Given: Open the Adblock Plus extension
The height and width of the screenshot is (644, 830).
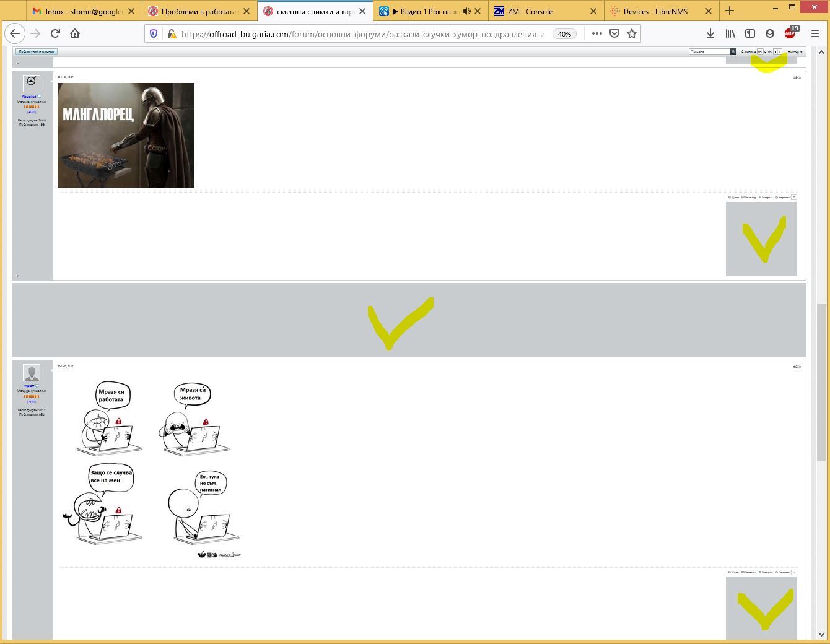Looking at the screenshot, I should coord(791,32).
